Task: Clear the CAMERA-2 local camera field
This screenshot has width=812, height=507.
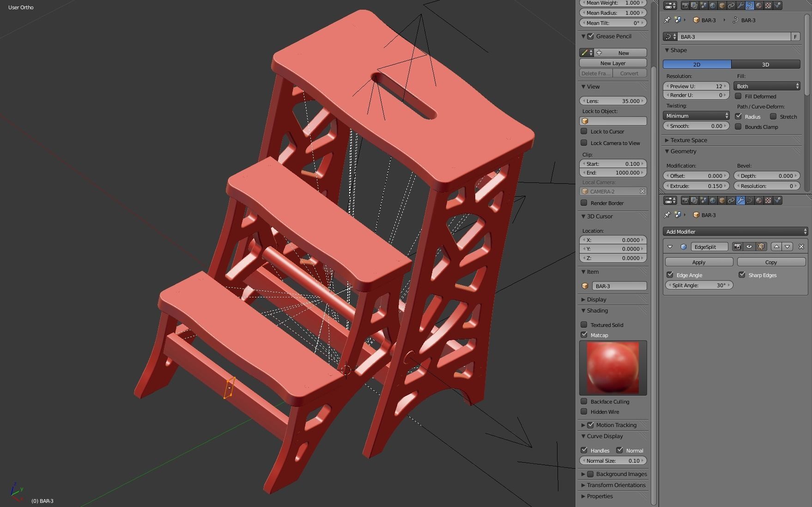Action: click(x=642, y=191)
